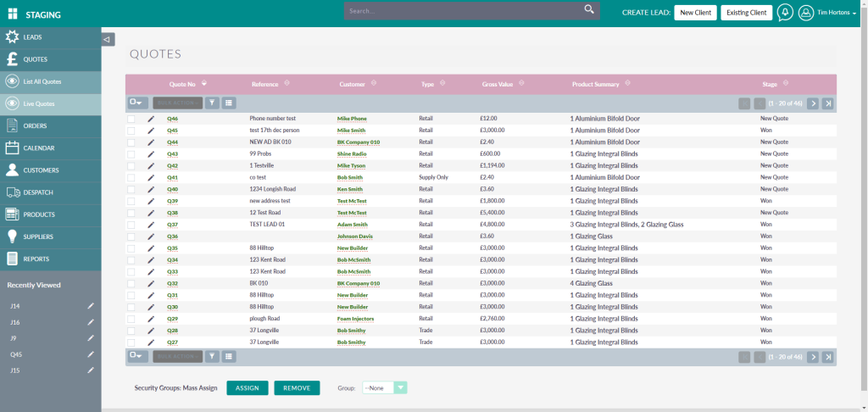This screenshot has width=868, height=412.
Task: Click the search magnifier icon
Action: [589, 10]
